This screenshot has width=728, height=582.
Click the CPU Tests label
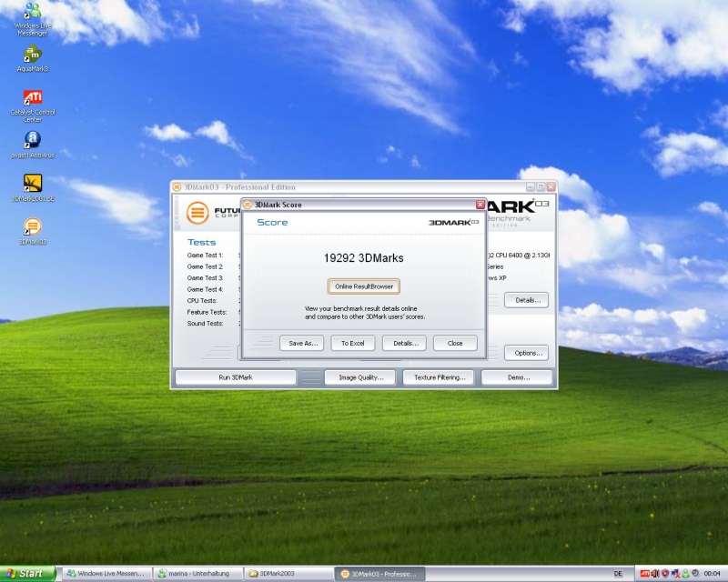click(201, 300)
